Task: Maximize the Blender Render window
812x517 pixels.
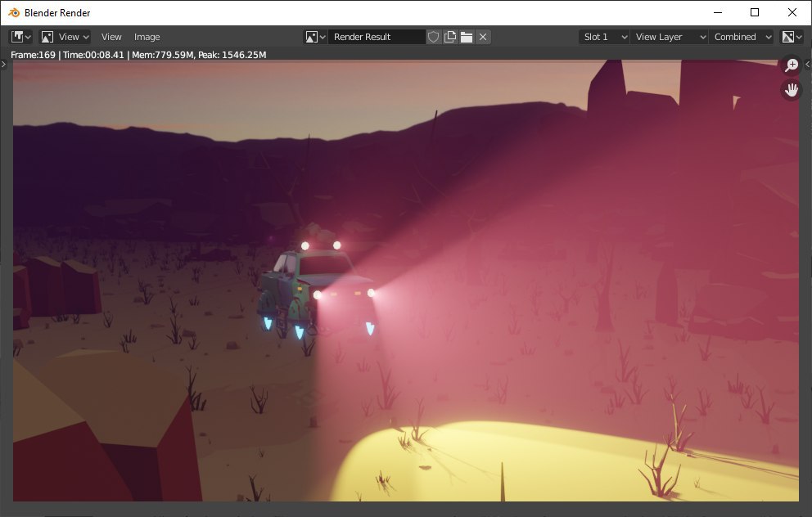Action: pyautogui.click(x=755, y=12)
